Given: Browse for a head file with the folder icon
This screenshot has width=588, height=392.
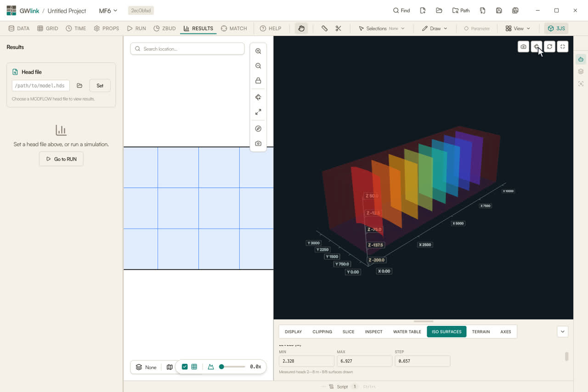Looking at the screenshot, I should click(79, 85).
